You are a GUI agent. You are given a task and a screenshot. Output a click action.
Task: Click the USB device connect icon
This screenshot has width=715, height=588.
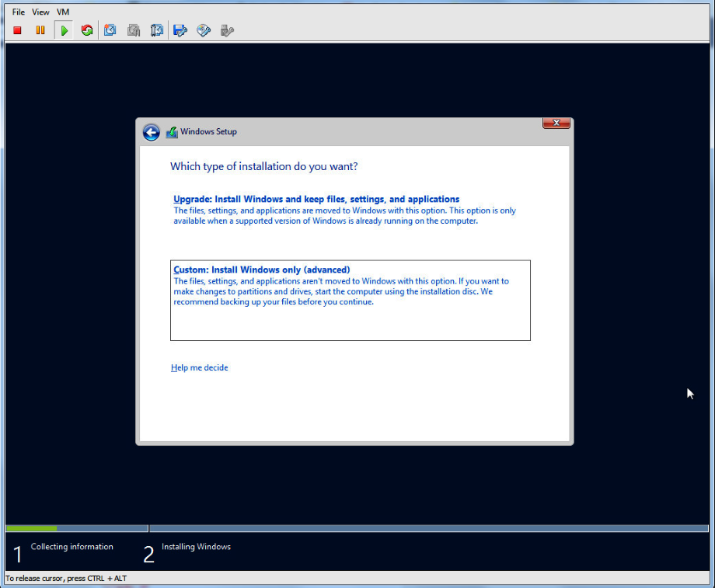point(227,30)
